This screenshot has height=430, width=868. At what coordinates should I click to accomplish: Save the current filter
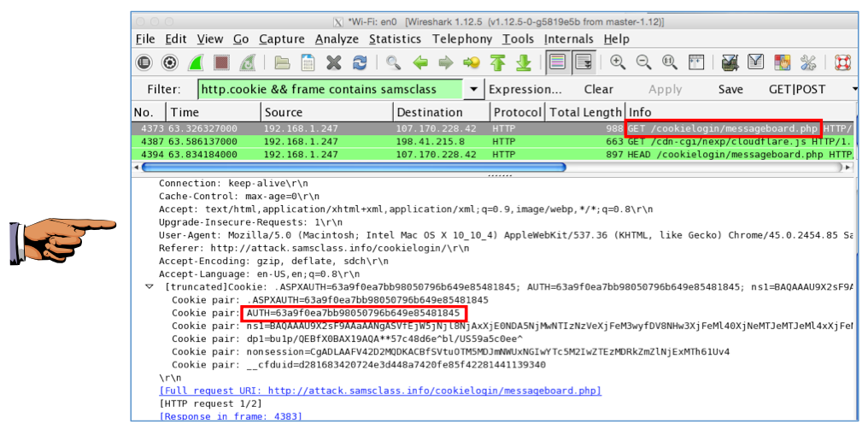(x=730, y=89)
